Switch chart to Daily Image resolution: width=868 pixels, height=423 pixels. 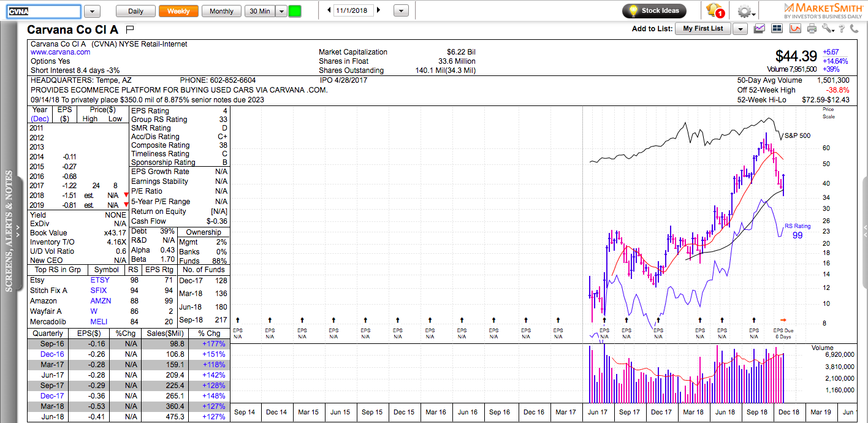coord(135,11)
